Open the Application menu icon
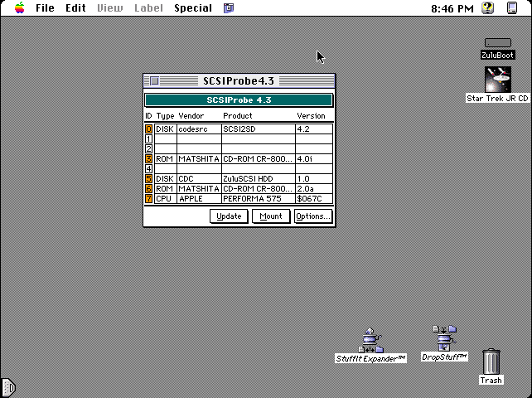532x398 pixels. 512,7
